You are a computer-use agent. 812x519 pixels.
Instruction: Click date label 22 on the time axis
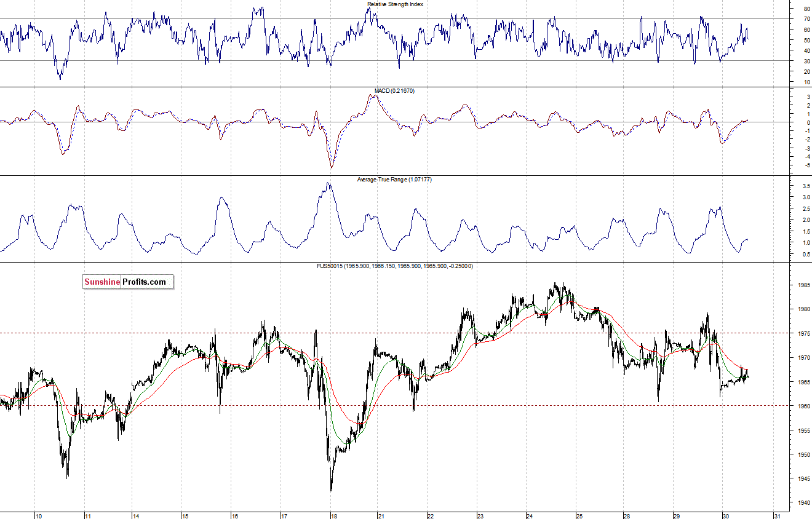point(431,516)
